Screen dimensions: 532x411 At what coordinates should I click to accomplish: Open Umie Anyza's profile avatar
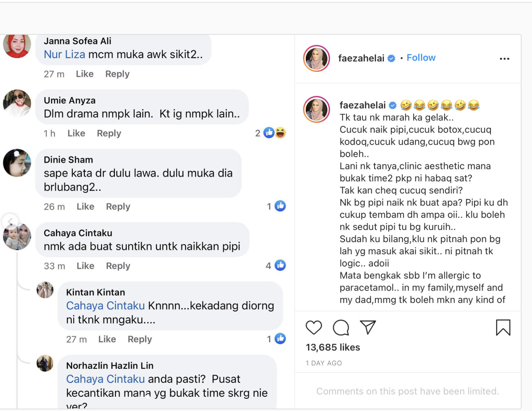tap(17, 103)
